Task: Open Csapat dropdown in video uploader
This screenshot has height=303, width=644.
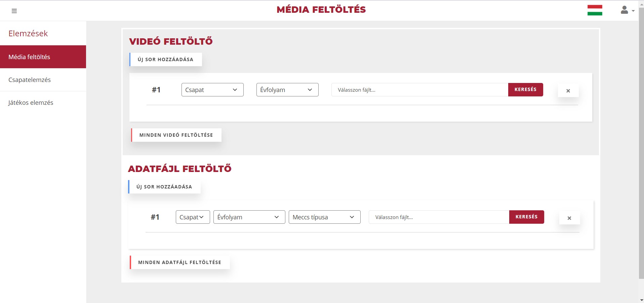Action: tap(212, 90)
